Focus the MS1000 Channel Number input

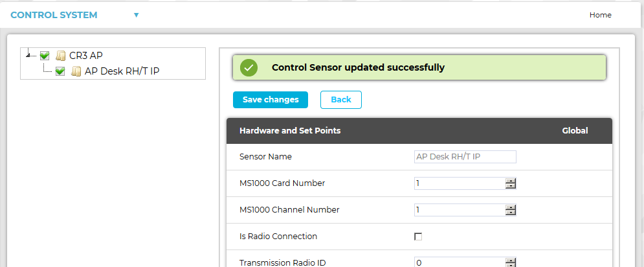point(459,210)
